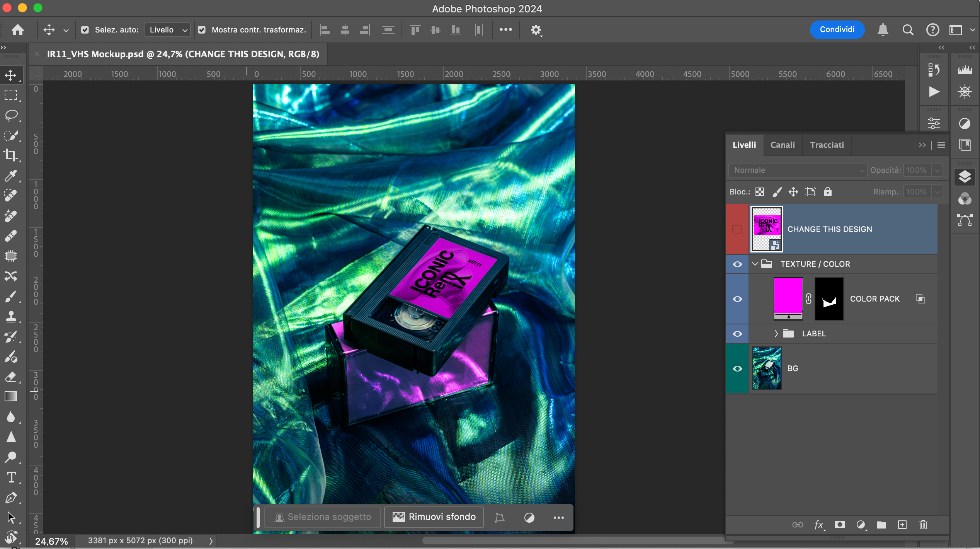Click the lock all layer icon
Screen dimensions: 980x549
coord(827,192)
